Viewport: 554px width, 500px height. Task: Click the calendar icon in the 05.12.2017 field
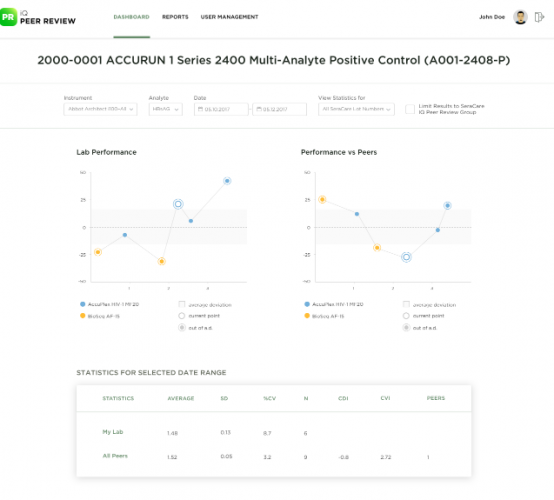point(259,109)
